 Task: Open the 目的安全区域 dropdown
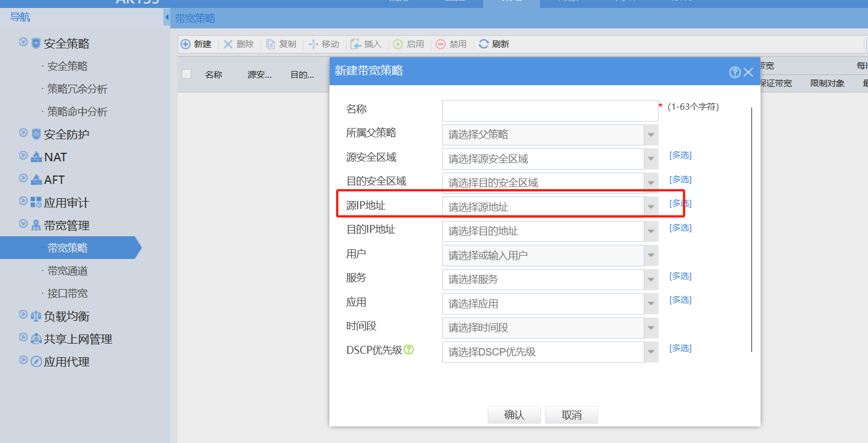651,183
